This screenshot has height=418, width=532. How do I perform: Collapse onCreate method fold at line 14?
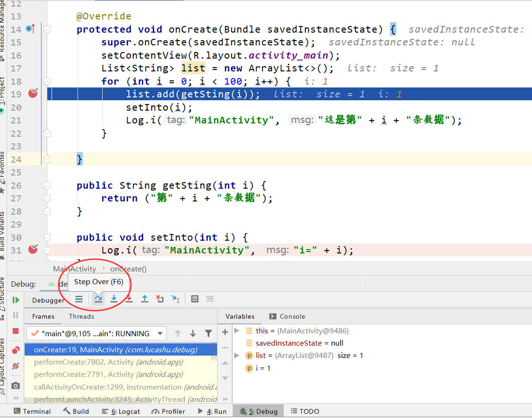(47, 29)
